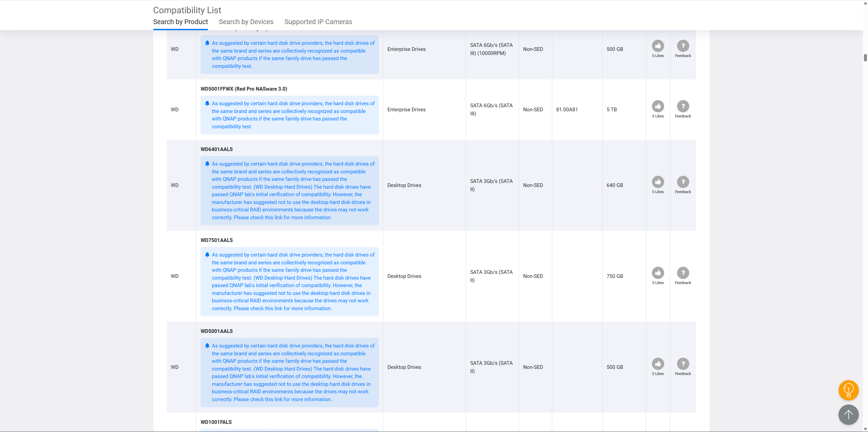
Task: Click the orange lightbulb help button
Action: point(848,390)
